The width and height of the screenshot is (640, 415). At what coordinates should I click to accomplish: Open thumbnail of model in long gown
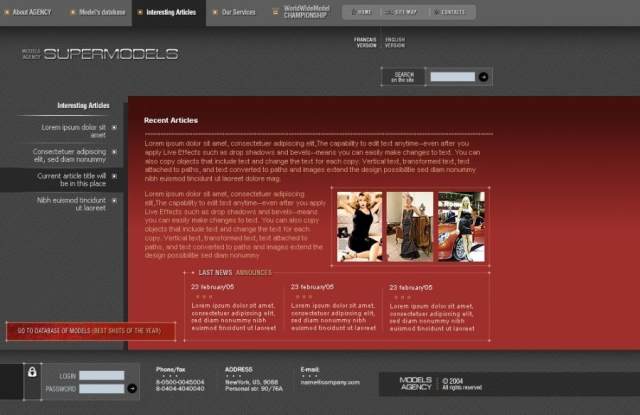(410, 226)
